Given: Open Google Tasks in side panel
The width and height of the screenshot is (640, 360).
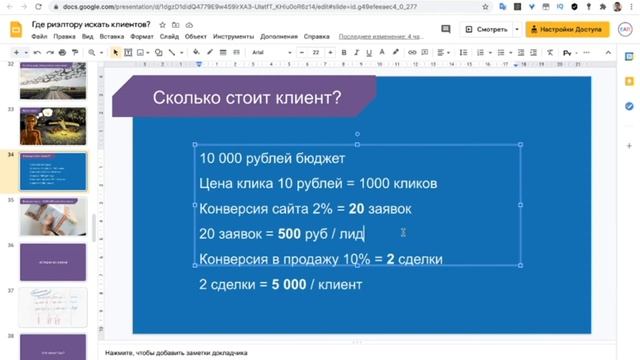Looking at the screenshot, I should 629,106.
